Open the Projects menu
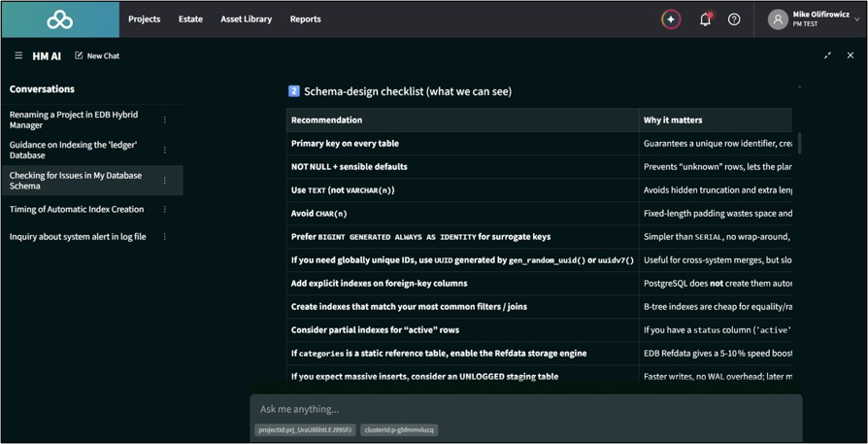 145,19
